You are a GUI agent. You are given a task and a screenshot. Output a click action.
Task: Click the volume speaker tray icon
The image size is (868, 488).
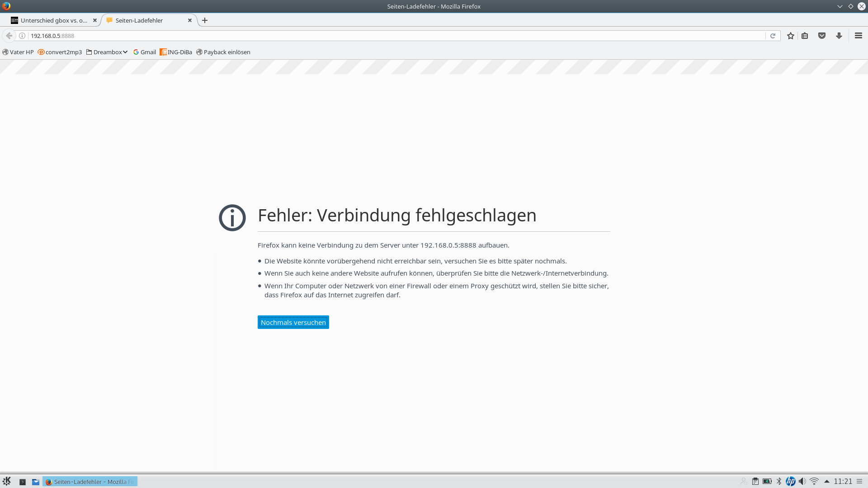[x=802, y=481]
